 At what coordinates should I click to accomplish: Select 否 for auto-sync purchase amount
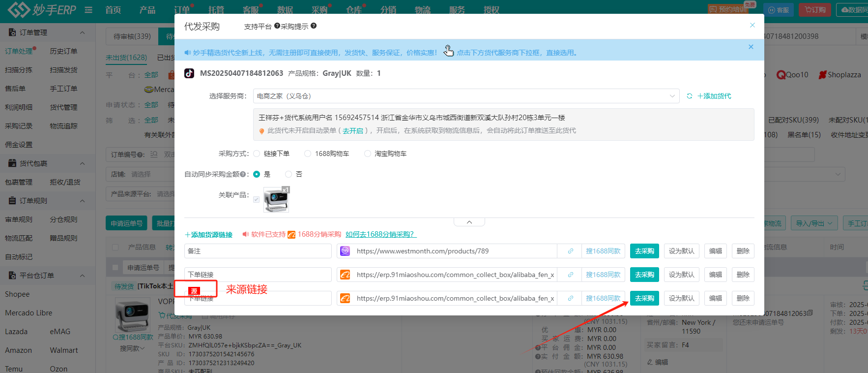(x=289, y=174)
